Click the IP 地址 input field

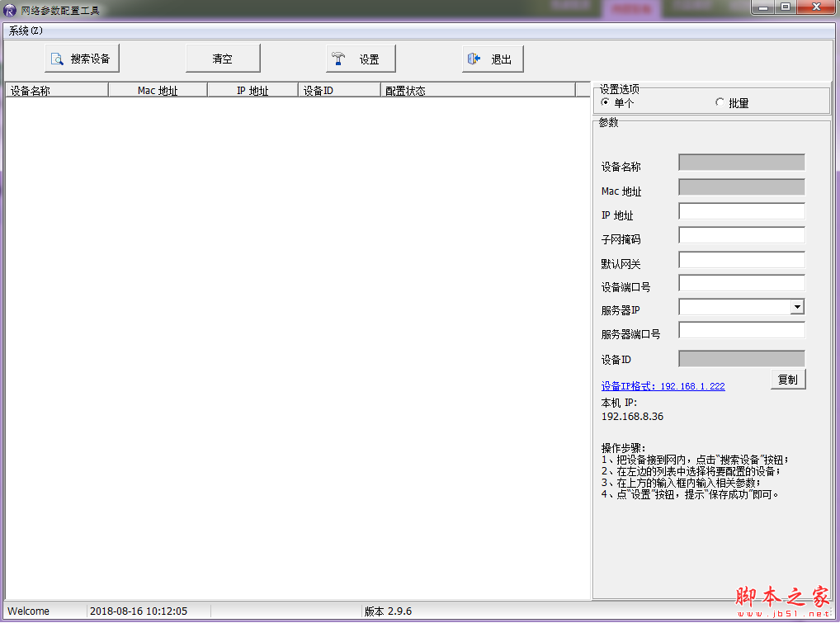coord(741,210)
